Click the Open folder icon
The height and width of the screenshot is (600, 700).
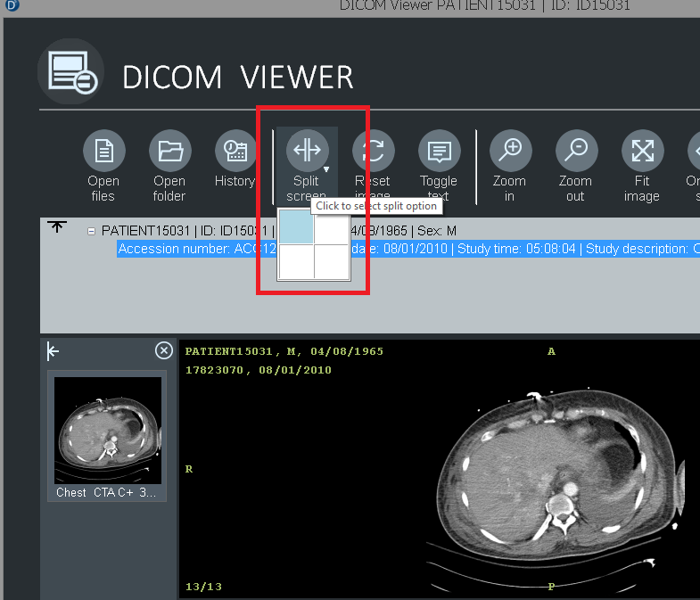(x=169, y=152)
